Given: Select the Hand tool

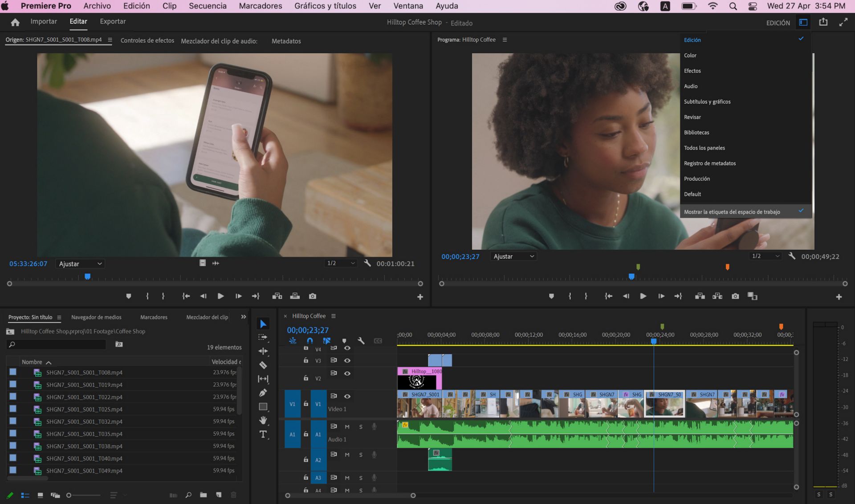Looking at the screenshot, I should click(263, 420).
